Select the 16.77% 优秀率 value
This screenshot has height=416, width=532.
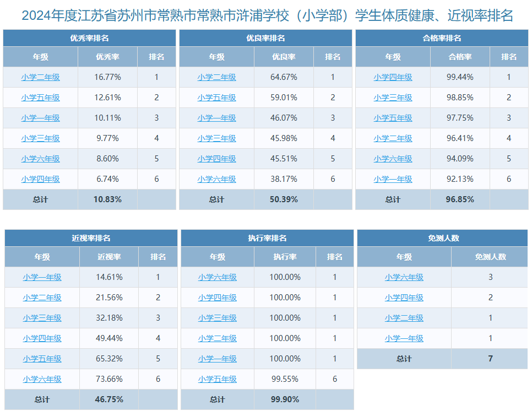click(x=107, y=77)
